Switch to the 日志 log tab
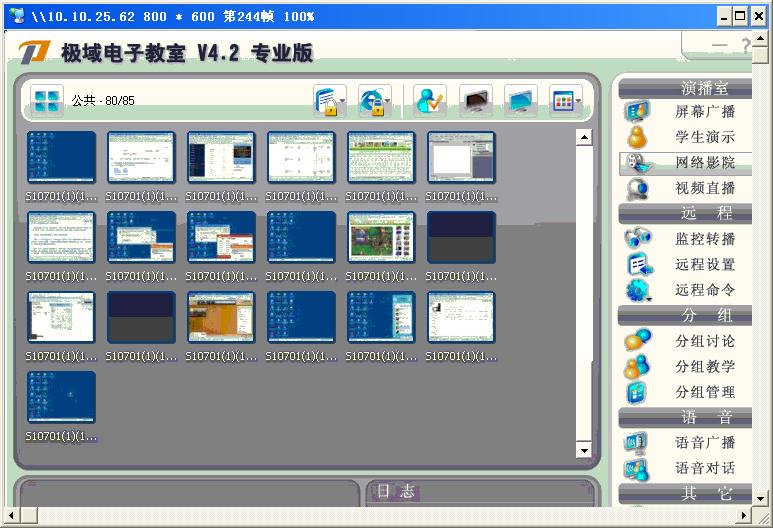The width and height of the screenshot is (773, 528). coord(396,491)
